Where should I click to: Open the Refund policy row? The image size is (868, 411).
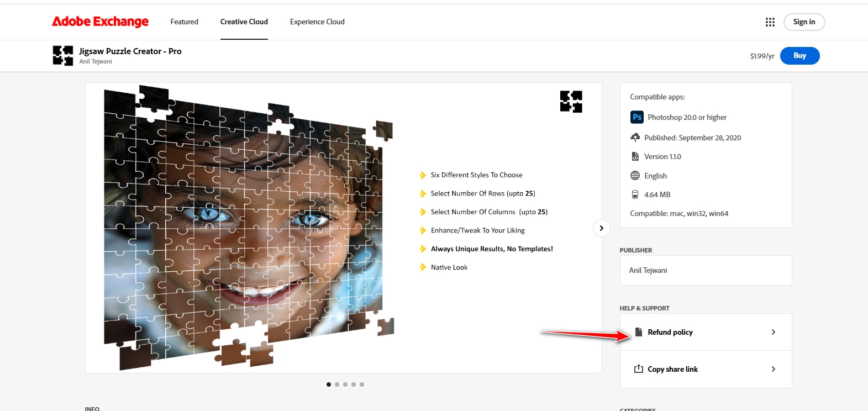click(706, 332)
